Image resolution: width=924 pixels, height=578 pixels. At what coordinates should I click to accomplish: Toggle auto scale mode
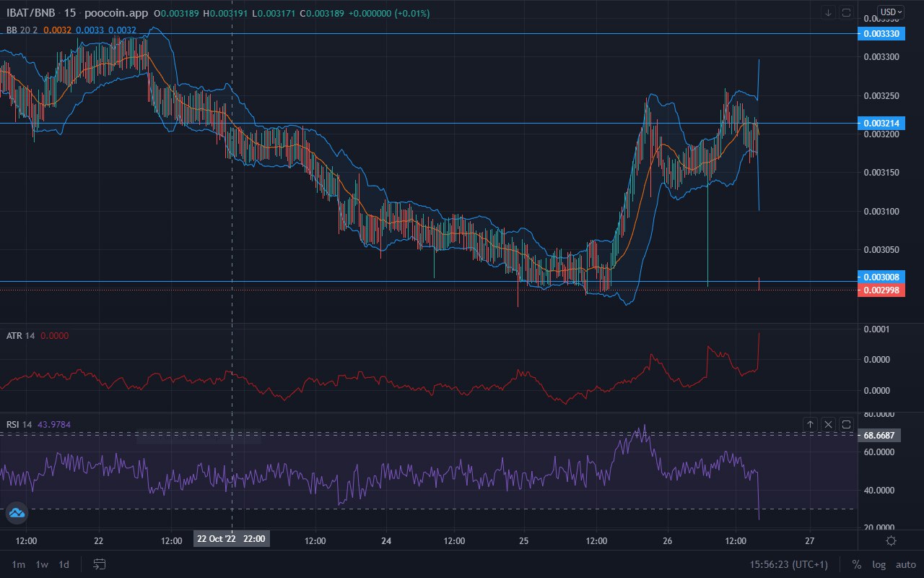click(905, 564)
